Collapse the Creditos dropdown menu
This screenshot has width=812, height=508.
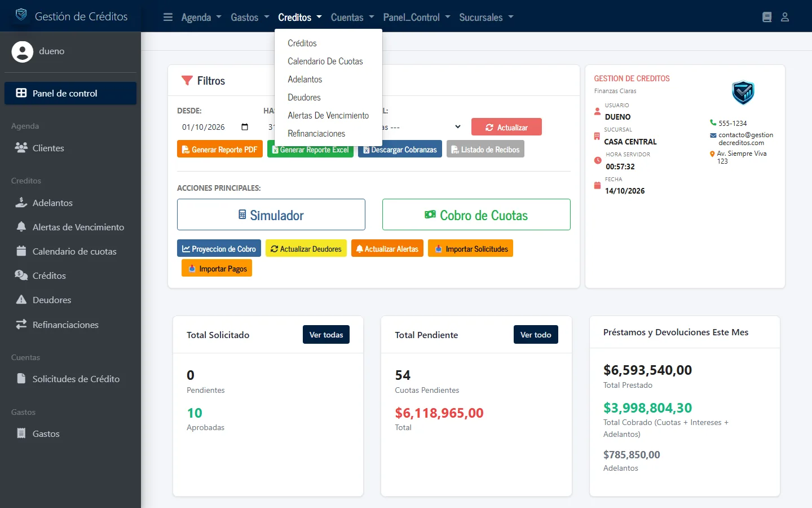pos(300,17)
